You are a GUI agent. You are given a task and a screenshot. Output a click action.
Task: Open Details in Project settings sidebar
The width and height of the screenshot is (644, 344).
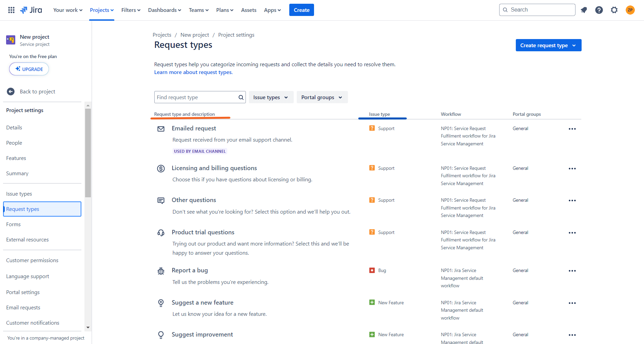[x=14, y=128]
